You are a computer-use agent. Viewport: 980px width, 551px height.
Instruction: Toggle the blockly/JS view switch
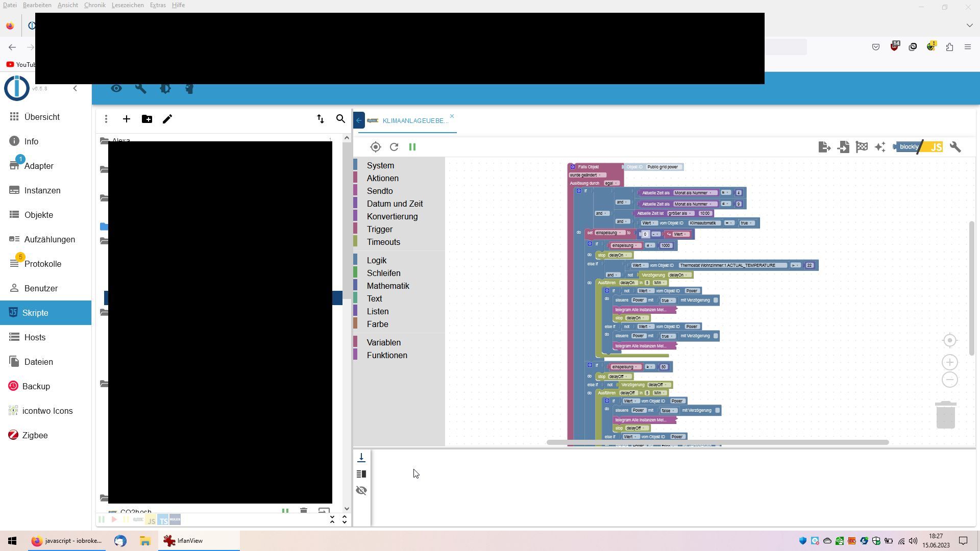919,147
